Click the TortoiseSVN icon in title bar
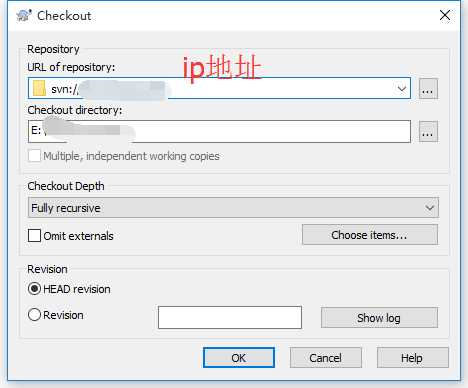The width and height of the screenshot is (468, 388). coord(24,16)
